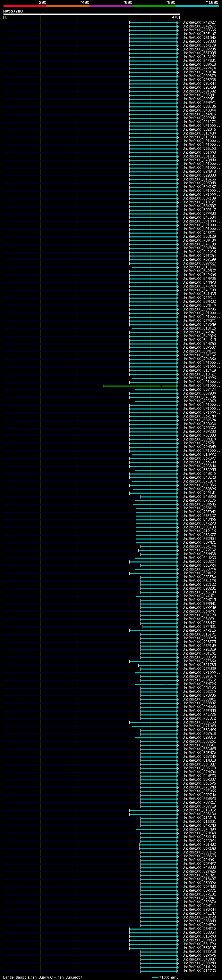
Task: Click hit label UniRef100_Q9VXK7
Action: (x=199, y=263)
